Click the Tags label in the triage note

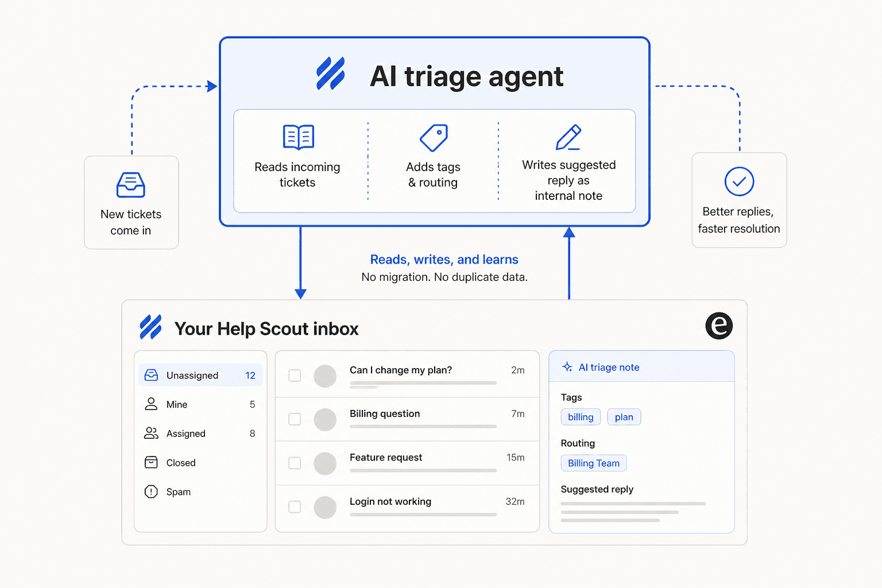(571, 397)
